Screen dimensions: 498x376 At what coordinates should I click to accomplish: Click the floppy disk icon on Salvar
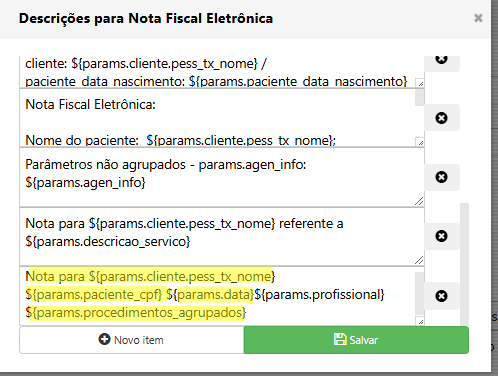point(340,339)
